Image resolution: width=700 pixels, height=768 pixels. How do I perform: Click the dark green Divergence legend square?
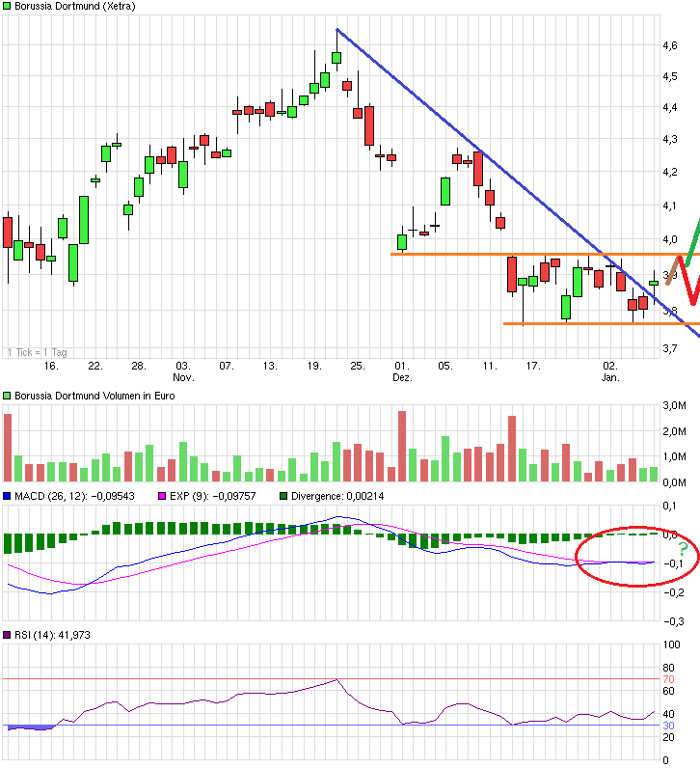[283, 497]
